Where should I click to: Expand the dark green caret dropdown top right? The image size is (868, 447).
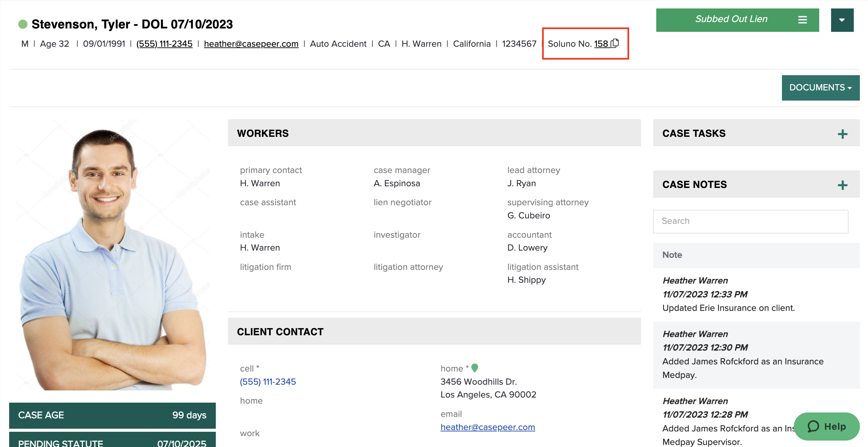842,19
